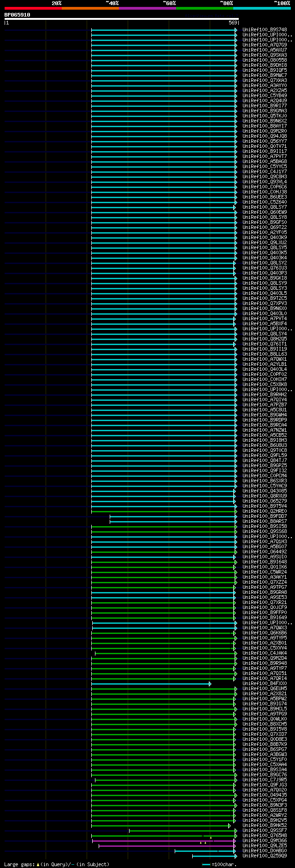Screen dimensions: 295x868
Task: Click the white query length bar
Action: click(x=122, y=19)
